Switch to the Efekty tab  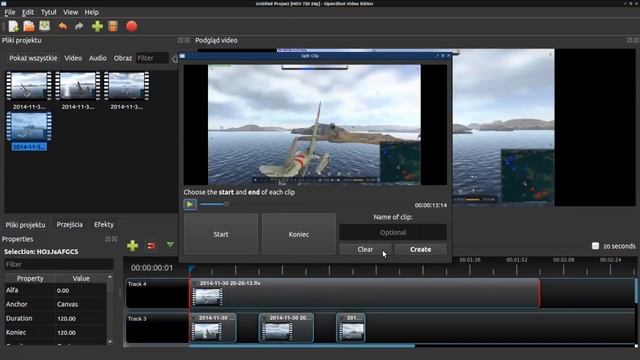(104, 225)
